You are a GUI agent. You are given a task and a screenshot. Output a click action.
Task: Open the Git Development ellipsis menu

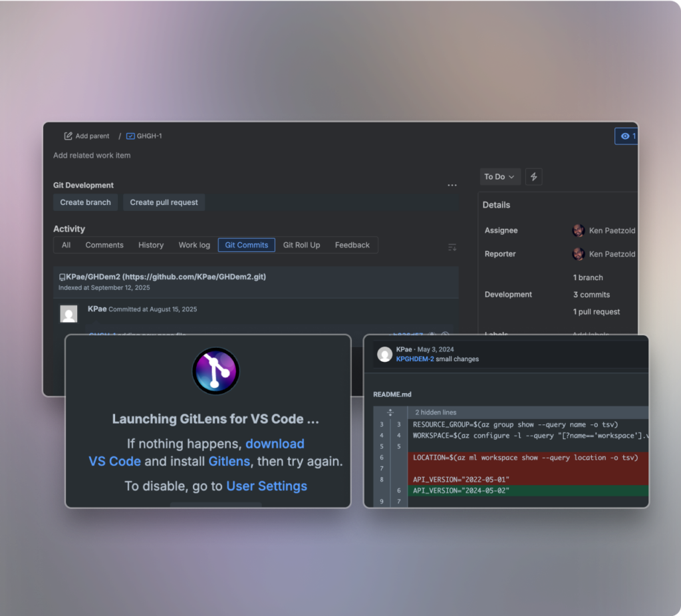(x=452, y=185)
